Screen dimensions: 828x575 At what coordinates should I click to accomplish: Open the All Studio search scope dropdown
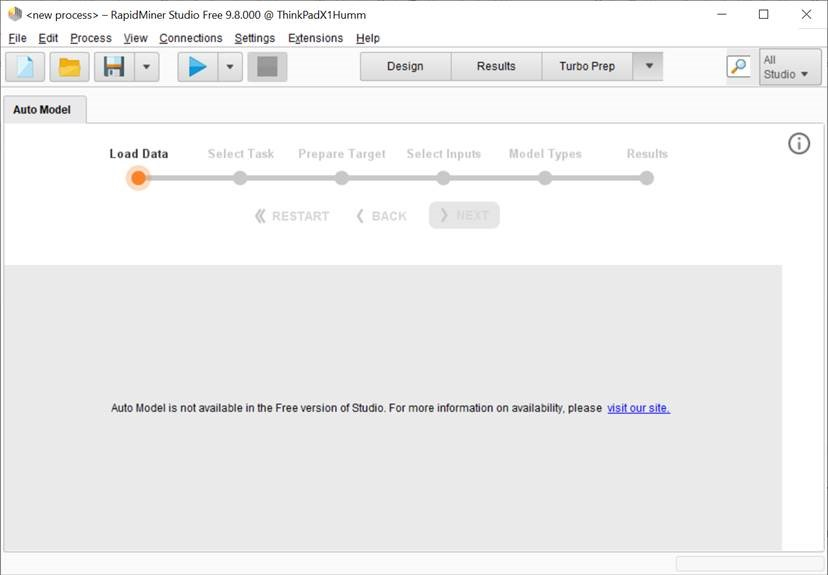tap(790, 67)
